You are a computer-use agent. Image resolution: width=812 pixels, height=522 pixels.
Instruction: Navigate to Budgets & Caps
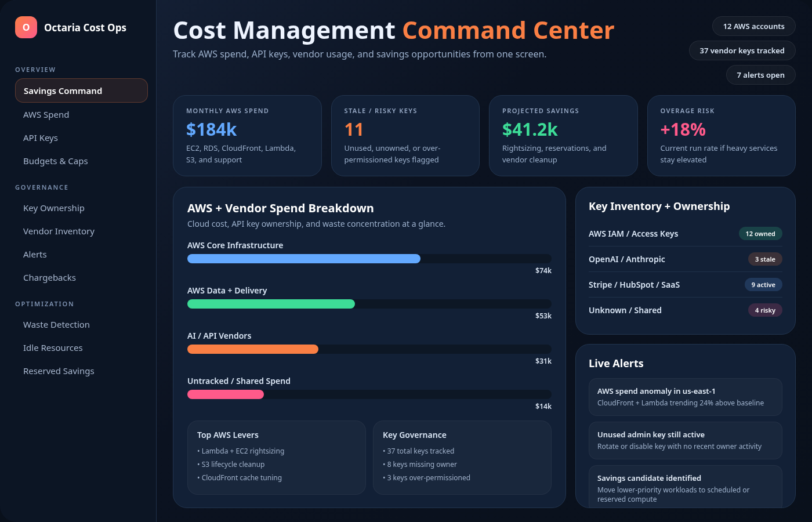(56, 161)
